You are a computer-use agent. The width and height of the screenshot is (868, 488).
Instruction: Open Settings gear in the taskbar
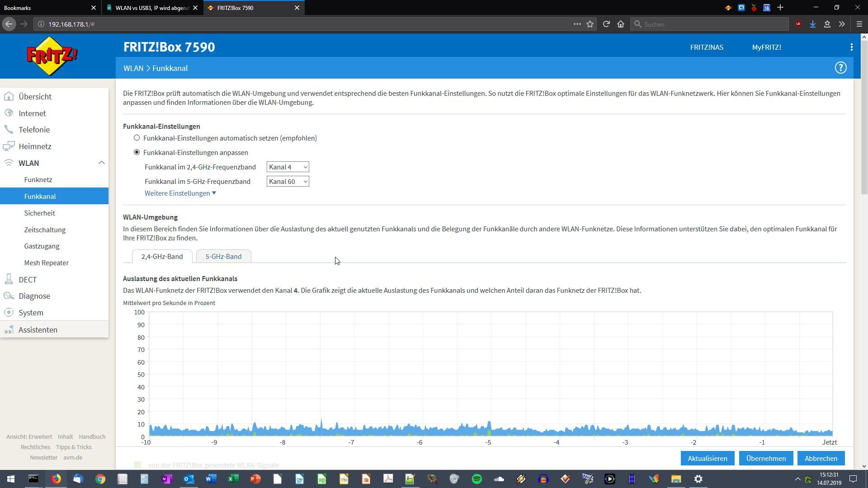698,479
